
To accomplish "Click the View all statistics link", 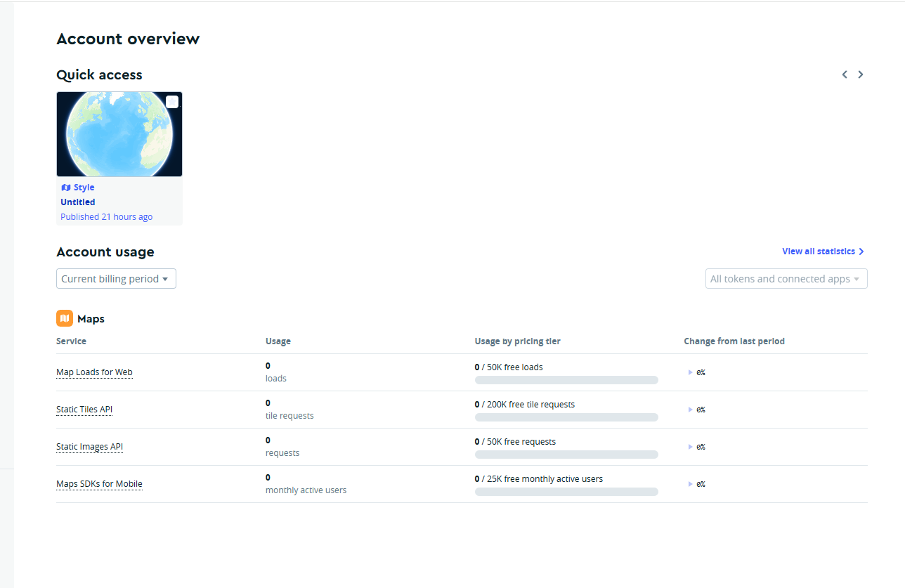I will [x=819, y=251].
